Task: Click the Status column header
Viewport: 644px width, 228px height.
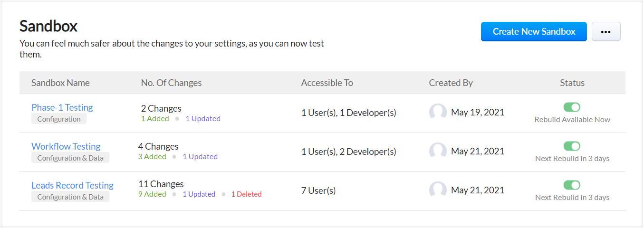Action: pos(572,83)
